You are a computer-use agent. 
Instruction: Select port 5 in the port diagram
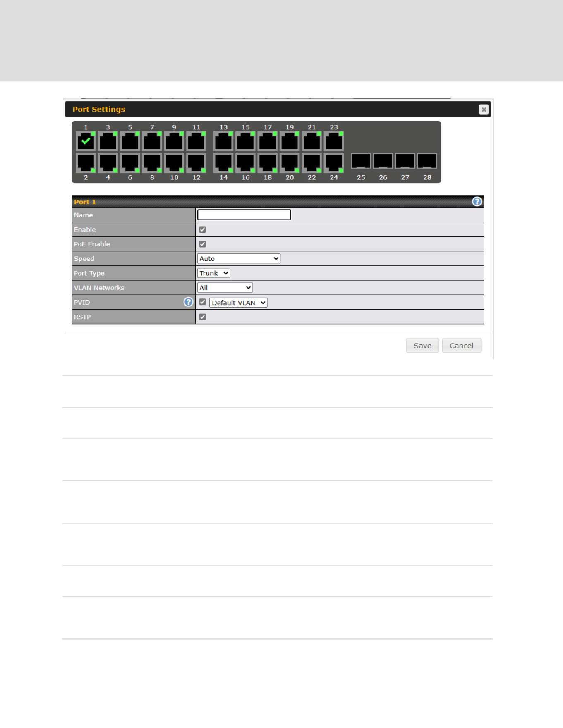point(130,141)
